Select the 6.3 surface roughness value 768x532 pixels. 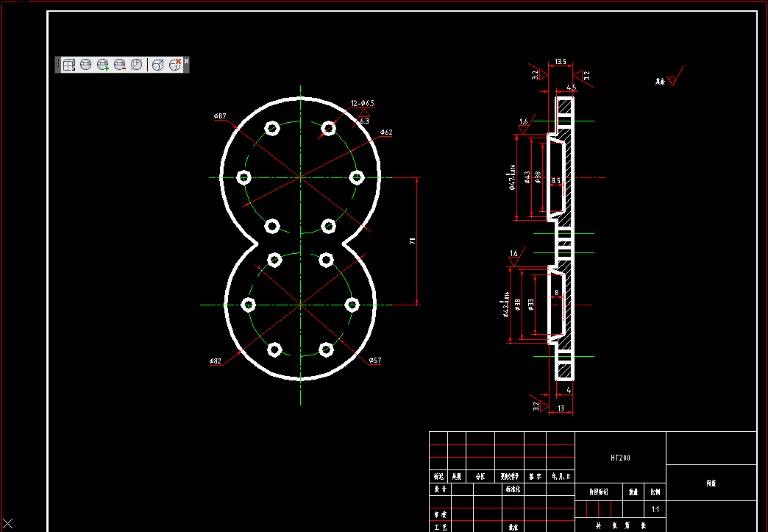coord(364,121)
